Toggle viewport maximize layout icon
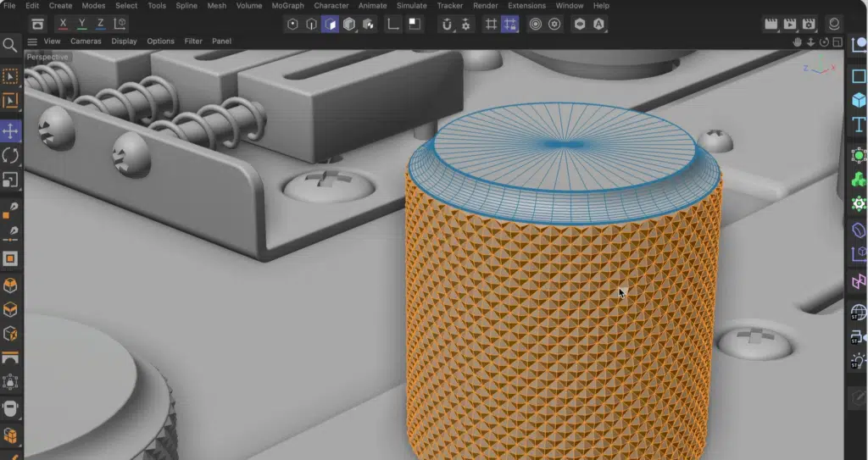This screenshot has height=460, width=868. click(837, 42)
